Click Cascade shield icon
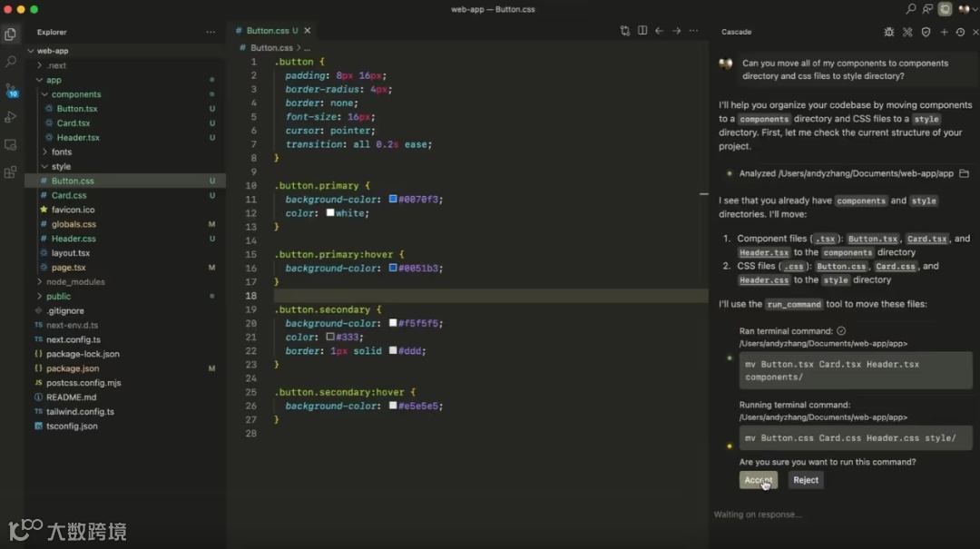980x549 pixels. (926, 32)
